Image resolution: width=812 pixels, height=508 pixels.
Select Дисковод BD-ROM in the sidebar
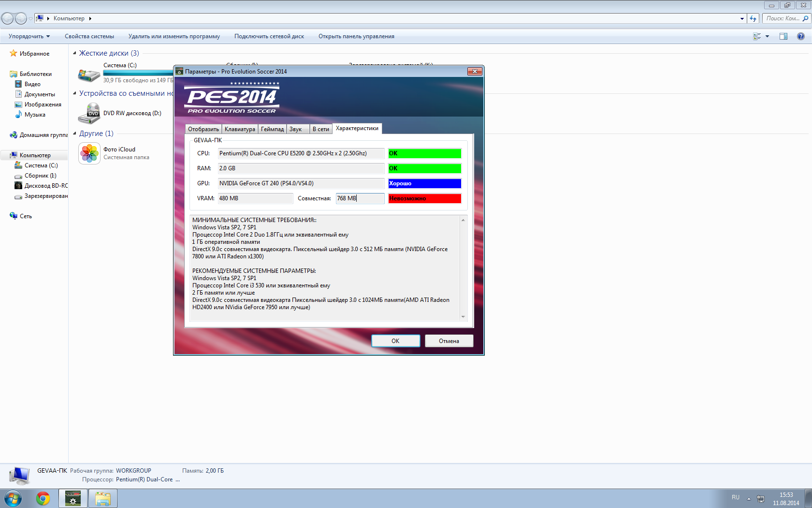pyautogui.click(x=41, y=186)
